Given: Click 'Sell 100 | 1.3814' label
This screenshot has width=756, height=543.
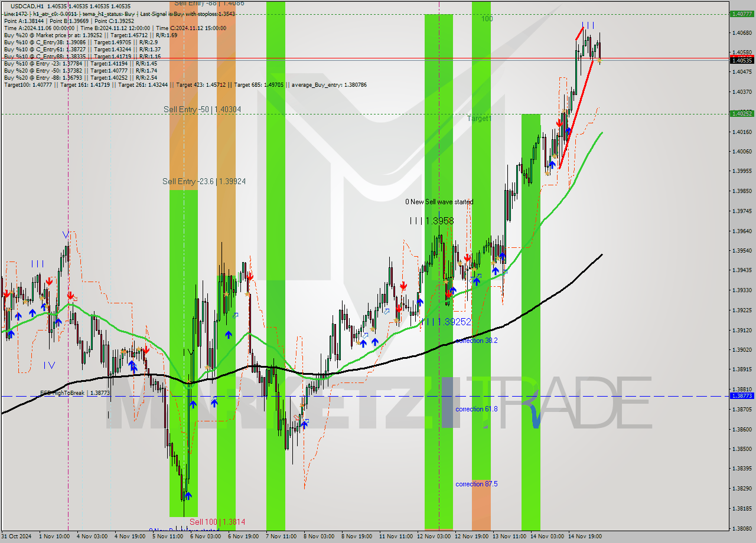Looking at the screenshot, I should (217, 522).
